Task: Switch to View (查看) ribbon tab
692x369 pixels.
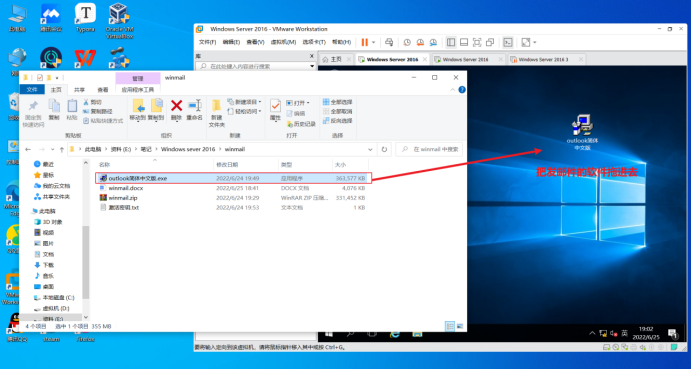Action: click(x=103, y=90)
